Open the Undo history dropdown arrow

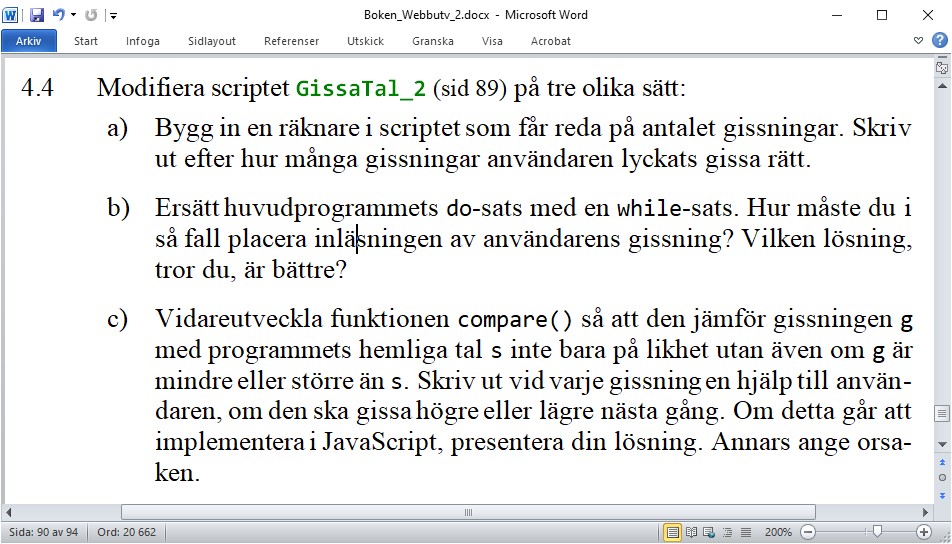72,16
